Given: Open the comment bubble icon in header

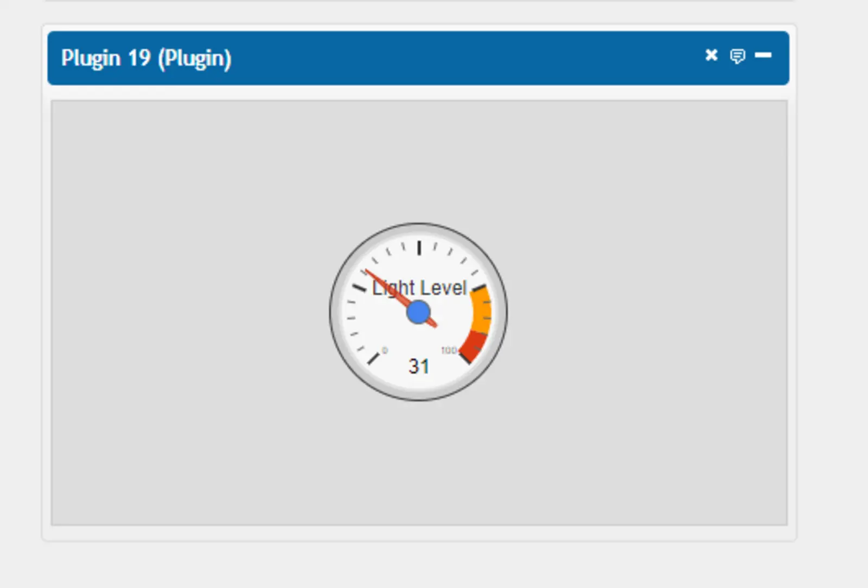Looking at the screenshot, I should (x=737, y=56).
